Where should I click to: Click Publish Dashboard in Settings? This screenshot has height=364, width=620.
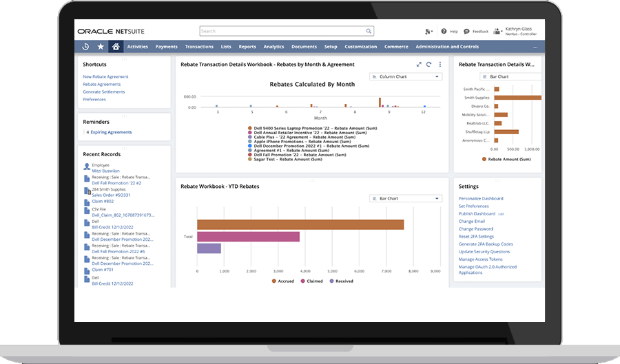pyautogui.click(x=477, y=213)
